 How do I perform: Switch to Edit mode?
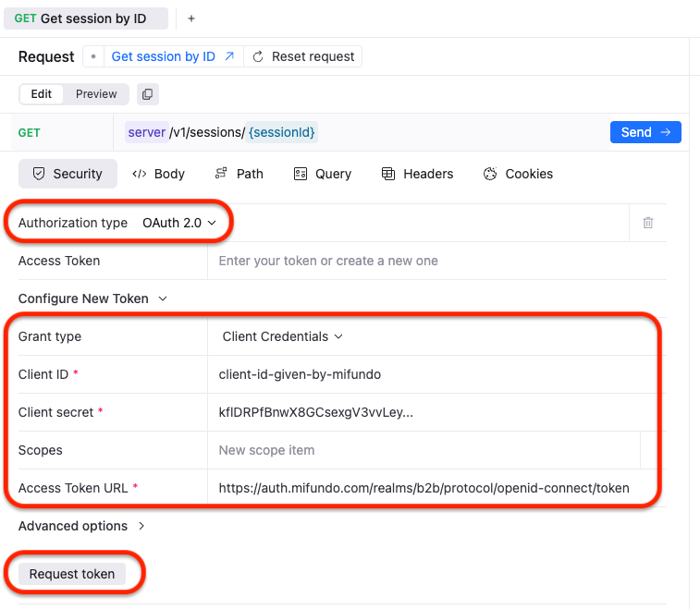click(x=42, y=94)
